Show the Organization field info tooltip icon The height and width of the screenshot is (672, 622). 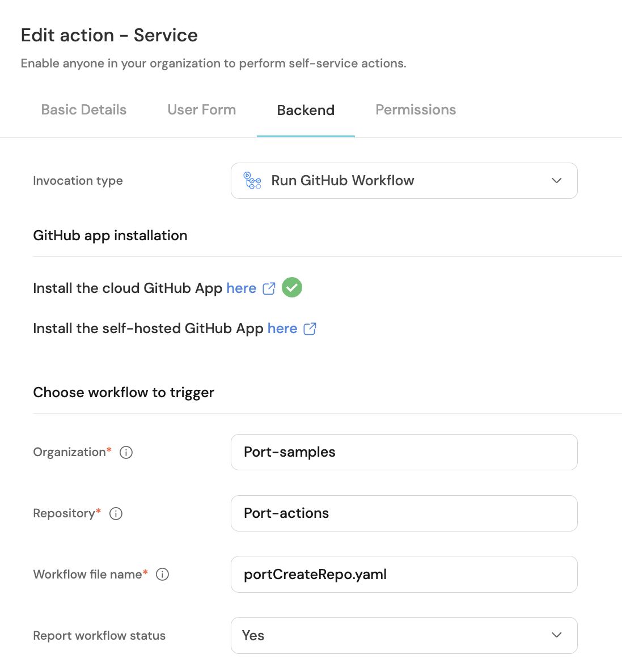(126, 452)
